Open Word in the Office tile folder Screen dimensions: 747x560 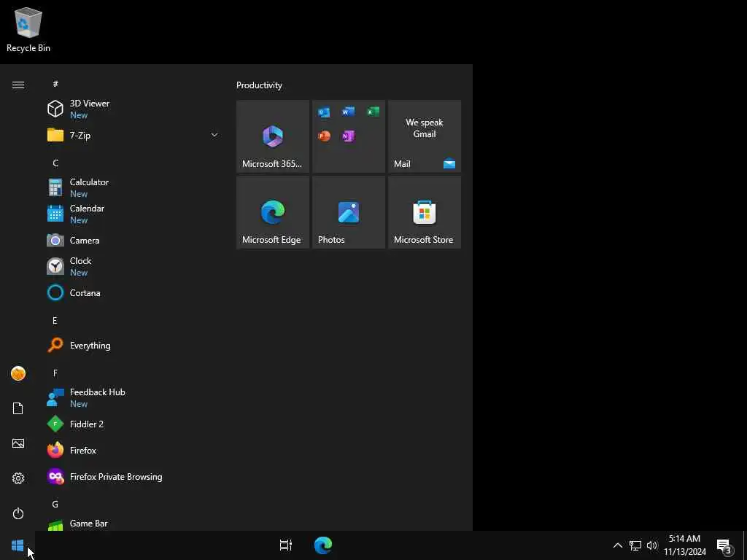click(348, 112)
